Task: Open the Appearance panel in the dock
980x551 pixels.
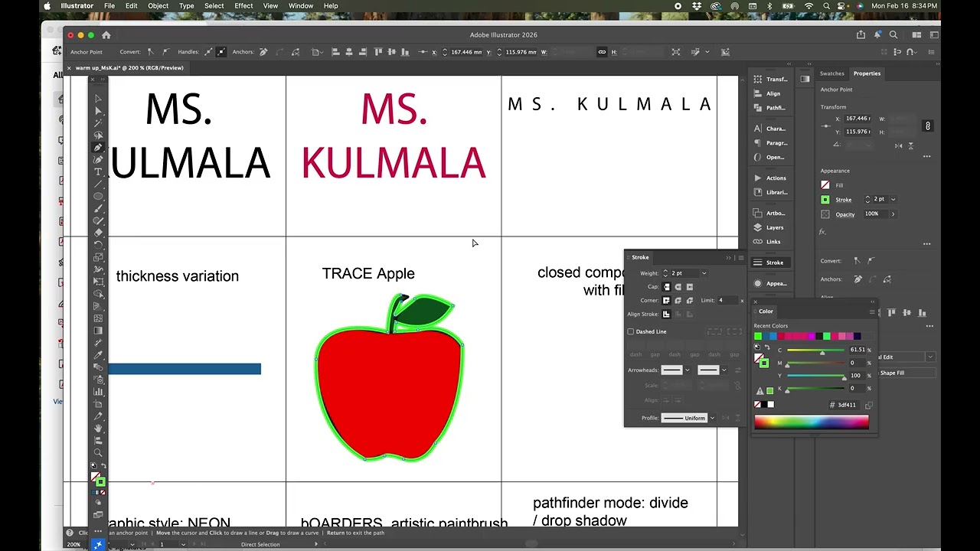Action: (769, 283)
